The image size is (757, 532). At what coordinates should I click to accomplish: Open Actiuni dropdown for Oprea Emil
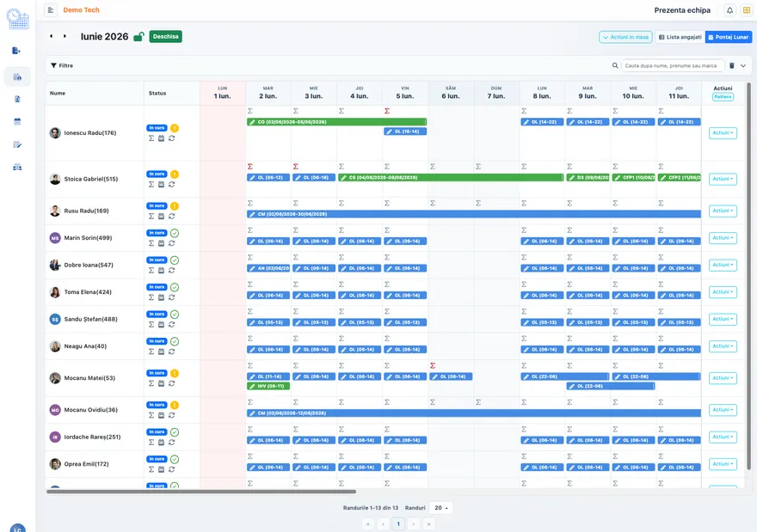(x=723, y=464)
